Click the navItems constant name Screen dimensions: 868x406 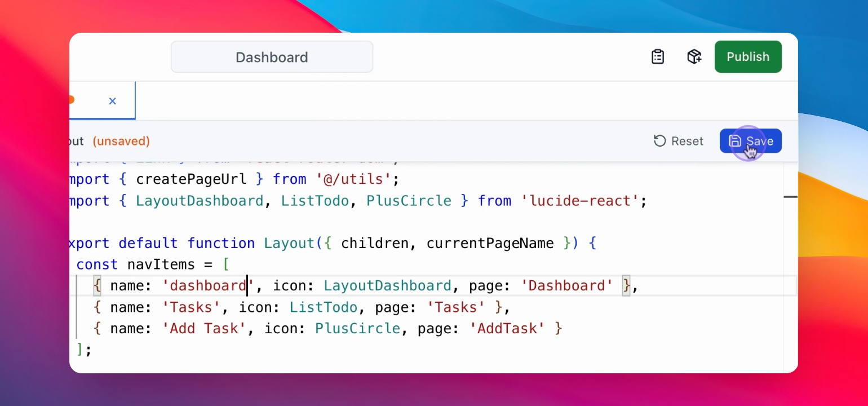161,264
